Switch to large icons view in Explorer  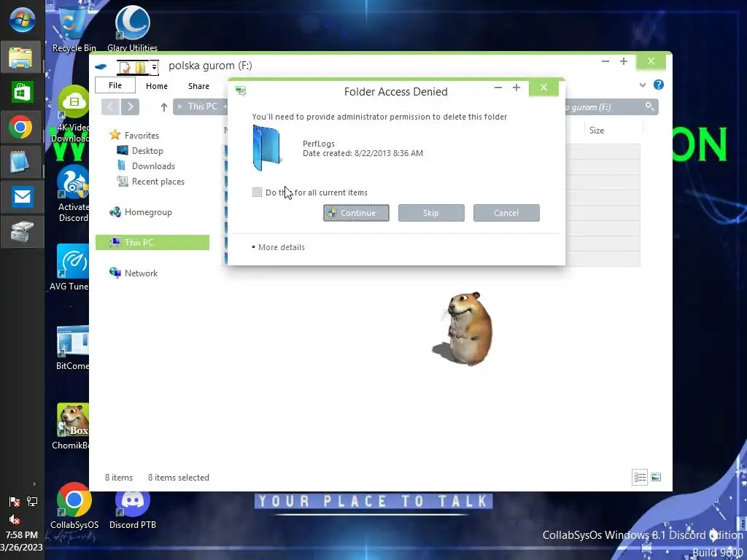pyautogui.click(x=656, y=477)
